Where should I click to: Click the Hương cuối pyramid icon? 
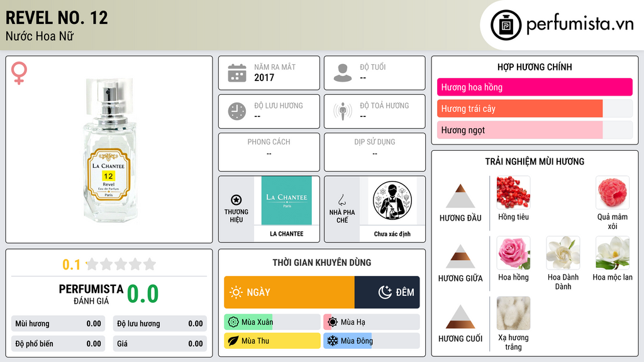point(460,317)
